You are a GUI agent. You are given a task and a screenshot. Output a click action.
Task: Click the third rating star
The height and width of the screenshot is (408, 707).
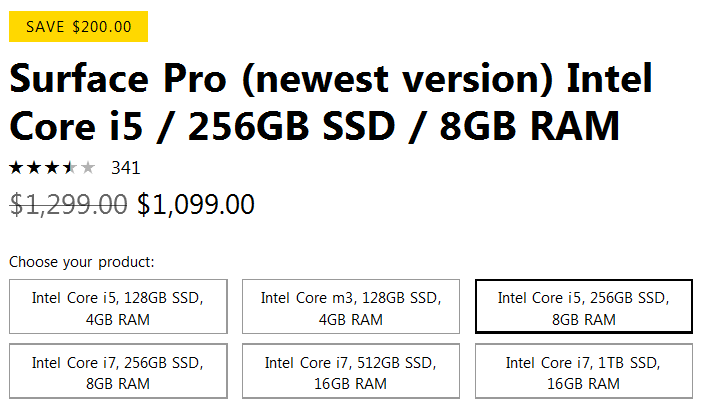[51, 167]
